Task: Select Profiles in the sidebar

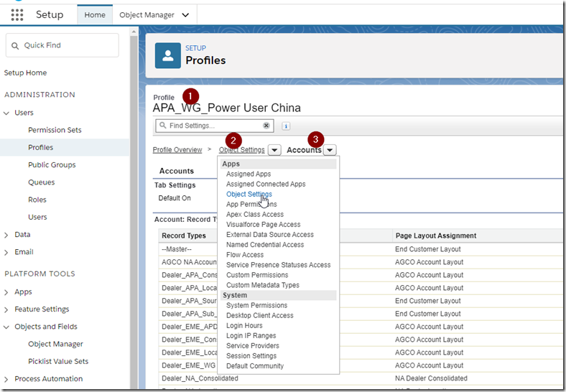Action: click(41, 148)
